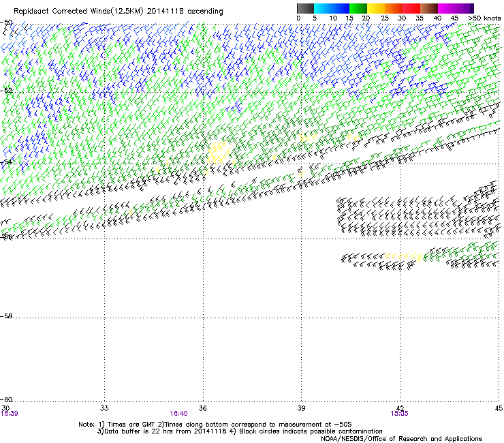Click the longitude label '42'
This screenshot has width=504, height=443.
(400, 408)
